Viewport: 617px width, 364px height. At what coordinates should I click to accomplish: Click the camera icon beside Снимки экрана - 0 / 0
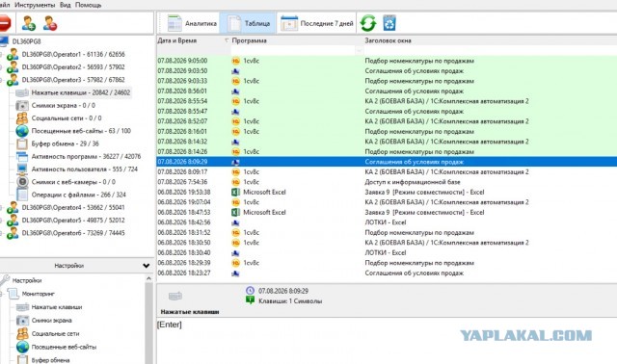[x=22, y=105]
